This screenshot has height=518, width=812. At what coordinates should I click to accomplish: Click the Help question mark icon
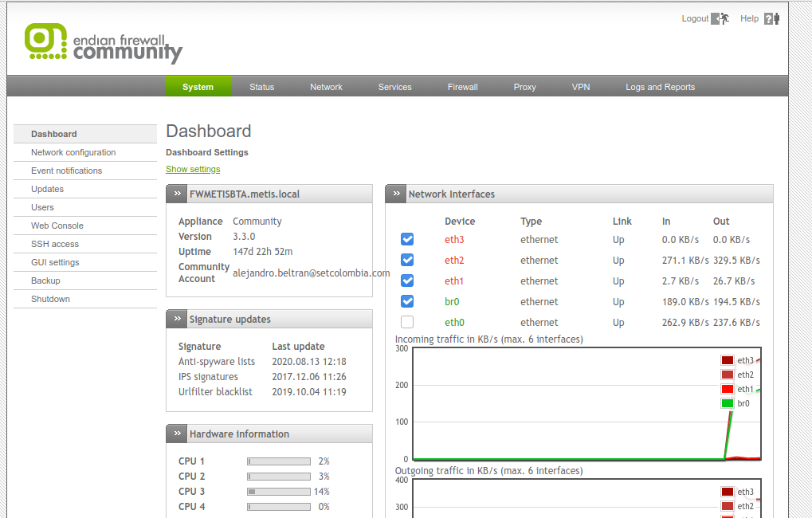click(x=771, y=18)
